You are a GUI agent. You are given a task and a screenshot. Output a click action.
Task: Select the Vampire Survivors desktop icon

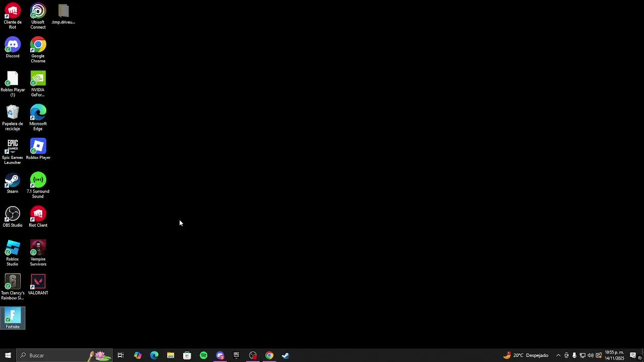tap(38, 253)
